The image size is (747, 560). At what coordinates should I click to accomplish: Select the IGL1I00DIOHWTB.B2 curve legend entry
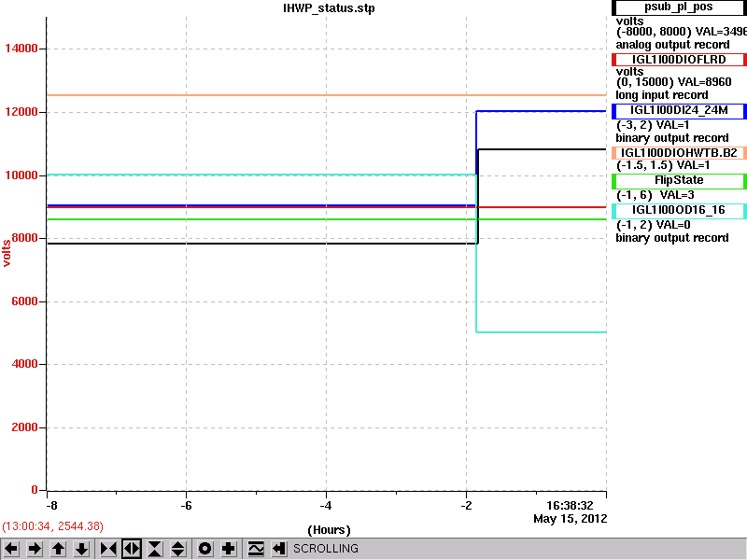pos(679,153)
